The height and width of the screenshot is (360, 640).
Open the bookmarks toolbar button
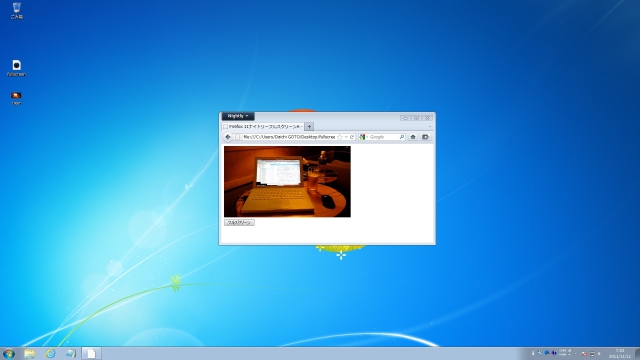tap(425, 137)
